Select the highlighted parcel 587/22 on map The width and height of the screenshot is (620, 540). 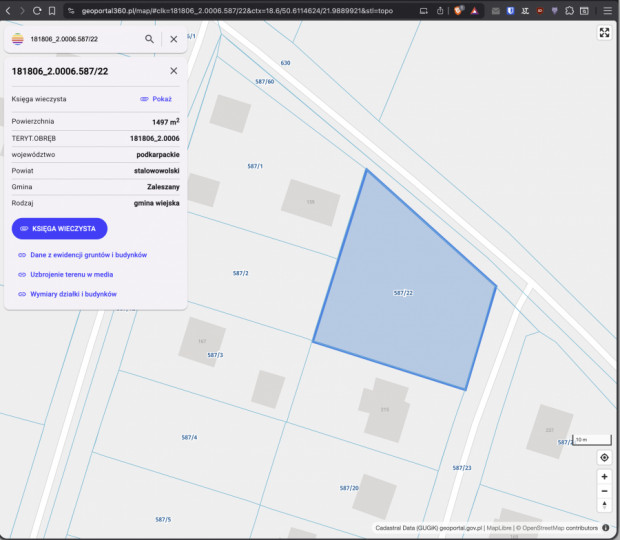click(405, 290)
